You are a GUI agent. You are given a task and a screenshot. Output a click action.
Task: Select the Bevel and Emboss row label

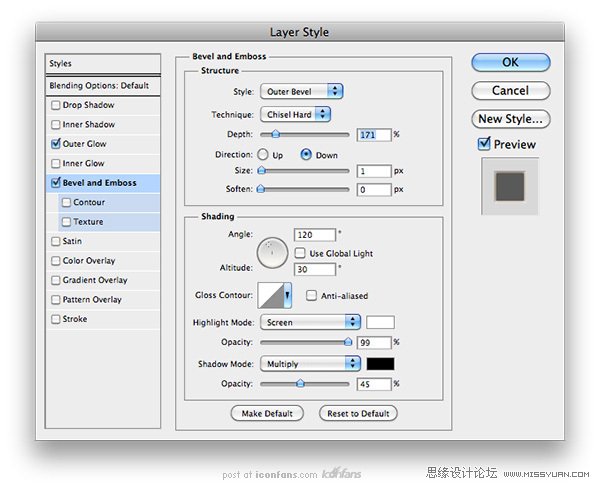(99, 183)
